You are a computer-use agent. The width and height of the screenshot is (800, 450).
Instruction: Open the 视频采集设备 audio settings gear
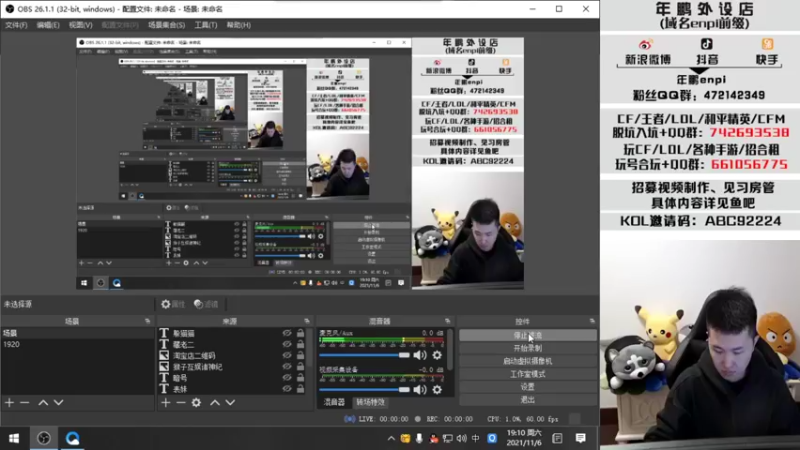tap(437, 390)
